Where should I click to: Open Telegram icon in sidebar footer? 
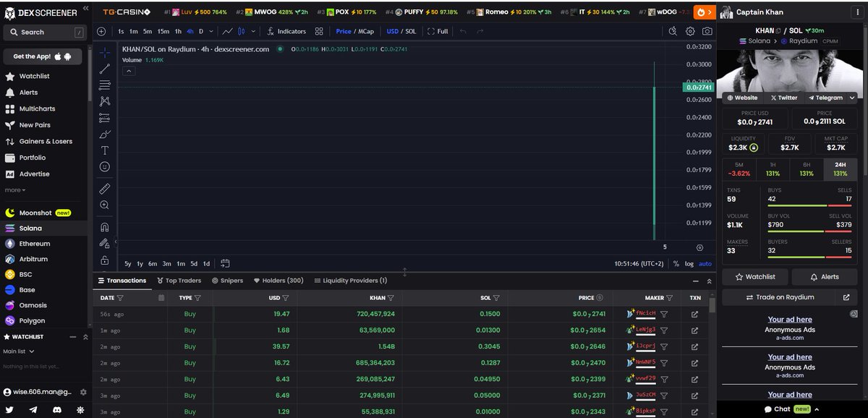(33, 409)
